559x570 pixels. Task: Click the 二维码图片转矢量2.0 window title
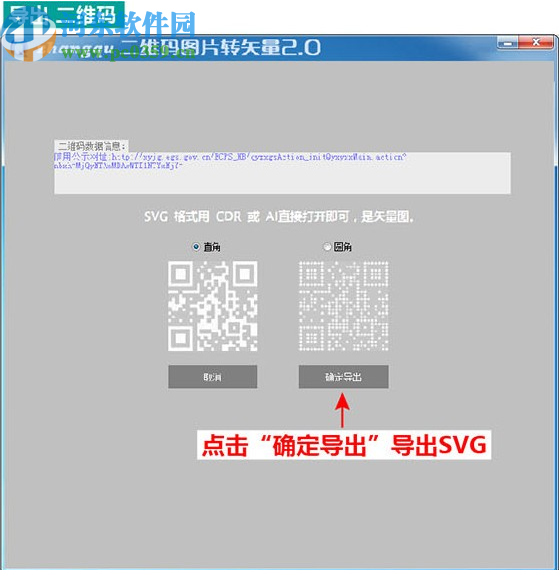coord(220,48)
